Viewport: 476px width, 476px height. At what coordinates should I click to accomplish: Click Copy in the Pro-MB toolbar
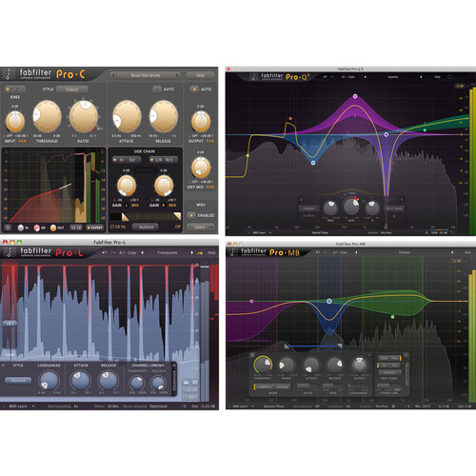344,252
